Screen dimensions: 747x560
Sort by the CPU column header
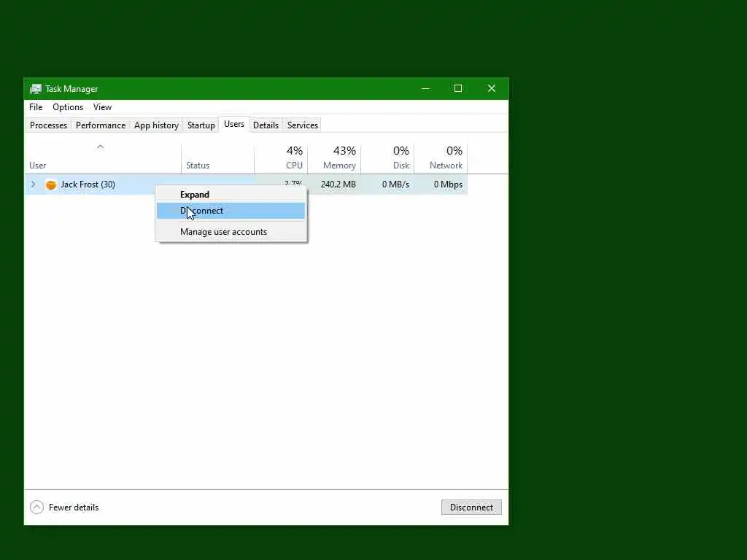[281, 157]
